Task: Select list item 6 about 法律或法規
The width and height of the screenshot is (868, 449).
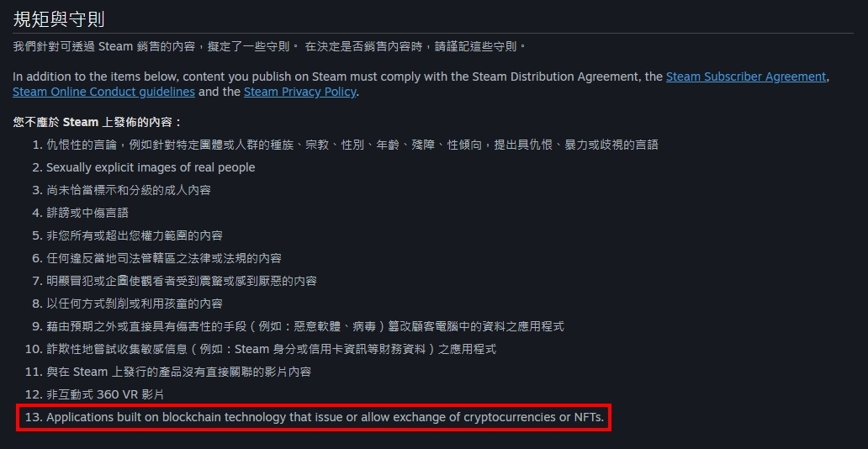Action: pyautogui.click(x=163, y=258)
